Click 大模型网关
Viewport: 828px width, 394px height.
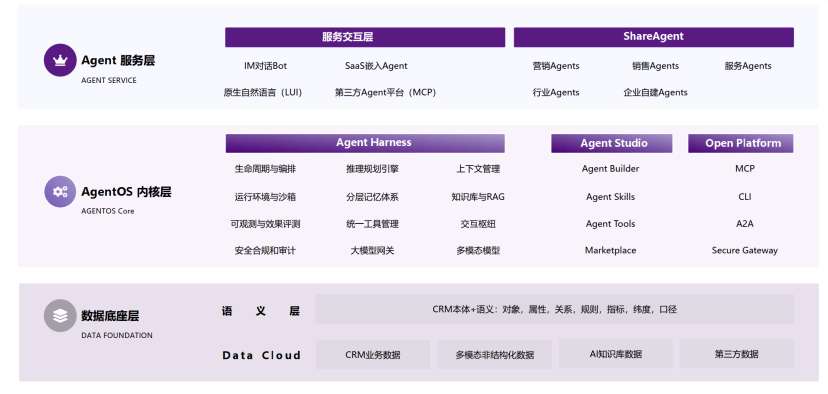(x=372, y=250)
